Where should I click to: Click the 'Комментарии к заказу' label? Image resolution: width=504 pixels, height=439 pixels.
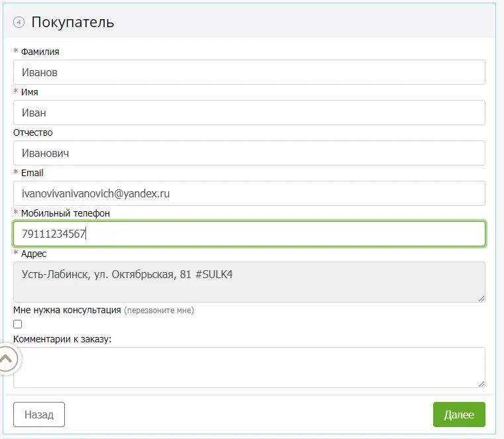(62, 339)
